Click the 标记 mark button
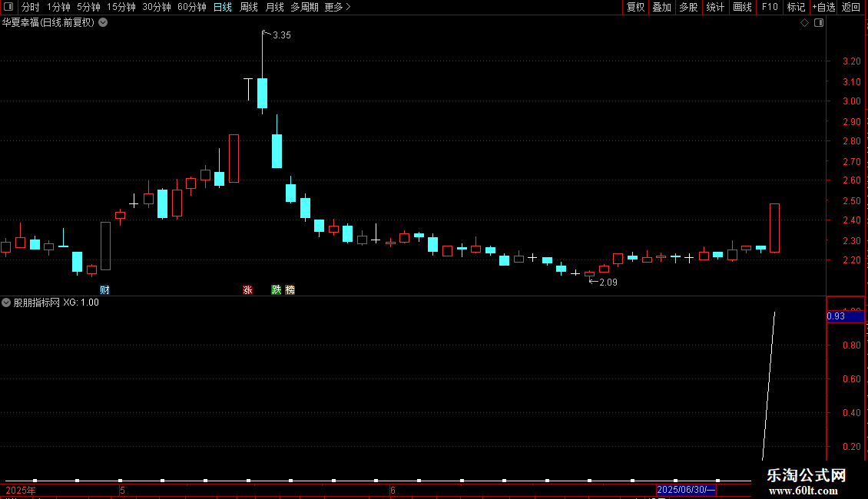The height and width of the screenshot is (499, 868). pyautogui.click(x=796, y=7)
